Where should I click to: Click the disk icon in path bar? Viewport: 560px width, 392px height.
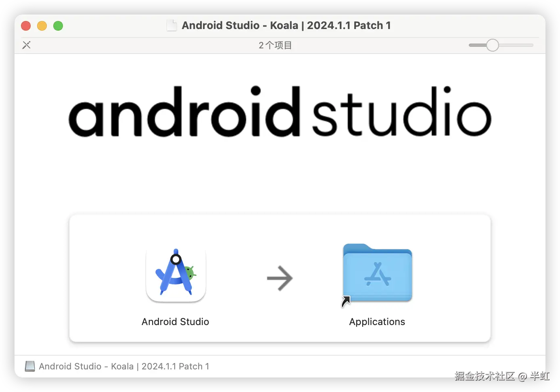click(x=30, y=366)
